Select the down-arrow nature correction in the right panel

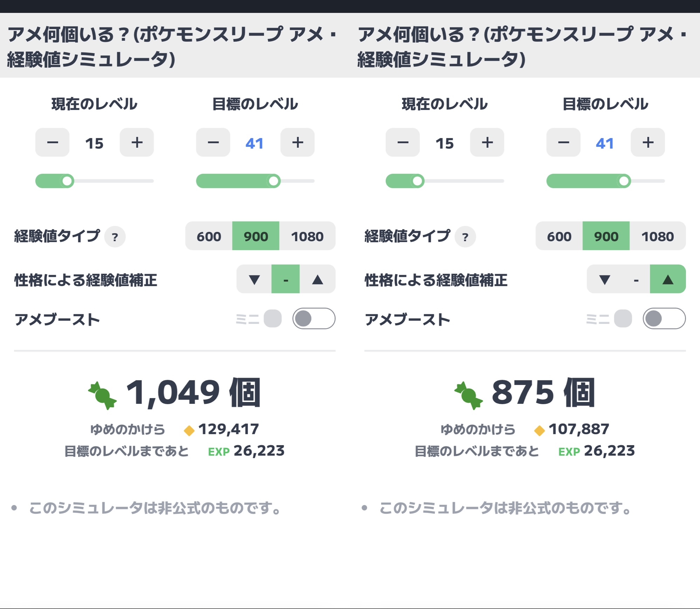pos(605,279)
